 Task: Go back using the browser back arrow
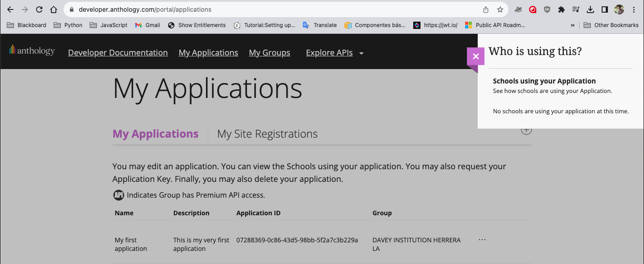pos(10,9)
